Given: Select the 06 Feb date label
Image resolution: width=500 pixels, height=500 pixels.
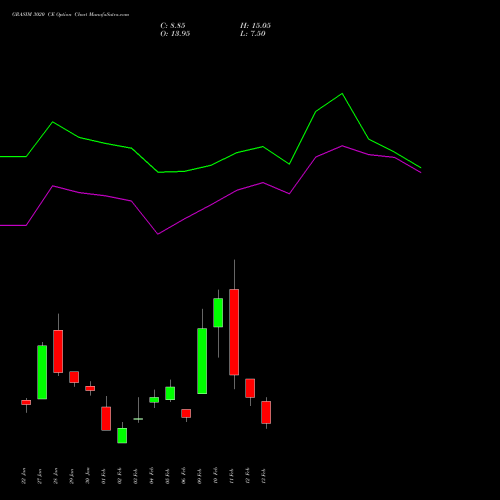Looking at the screenshot, I should click(x=183, y=476).
